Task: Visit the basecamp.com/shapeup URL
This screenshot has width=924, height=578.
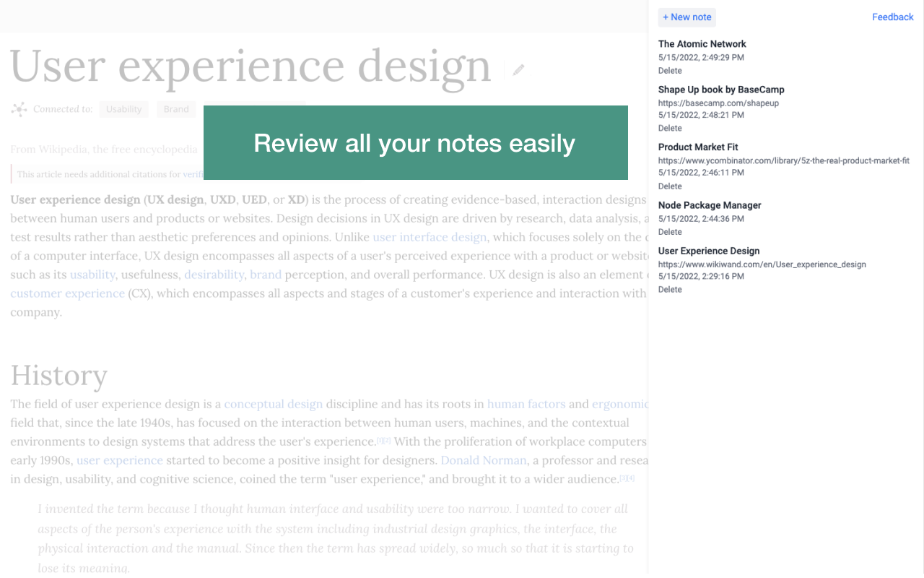Action: tap(718, 103)
